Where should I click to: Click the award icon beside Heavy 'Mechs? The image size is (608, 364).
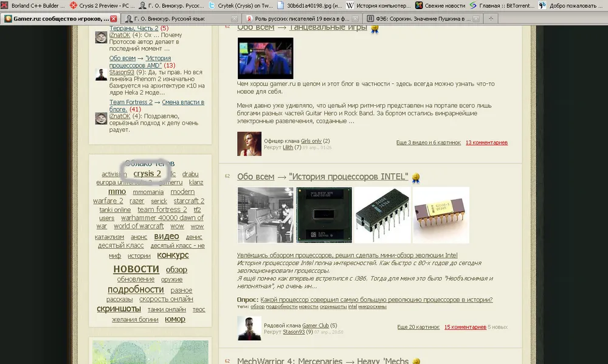[x=416, y=361]
